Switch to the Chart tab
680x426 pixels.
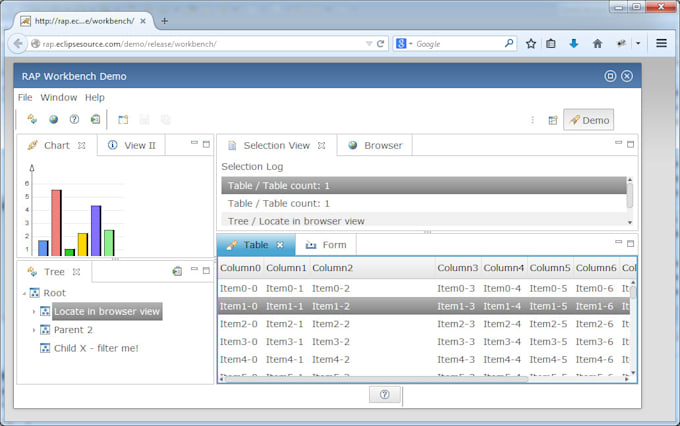[x=56, y=145]
